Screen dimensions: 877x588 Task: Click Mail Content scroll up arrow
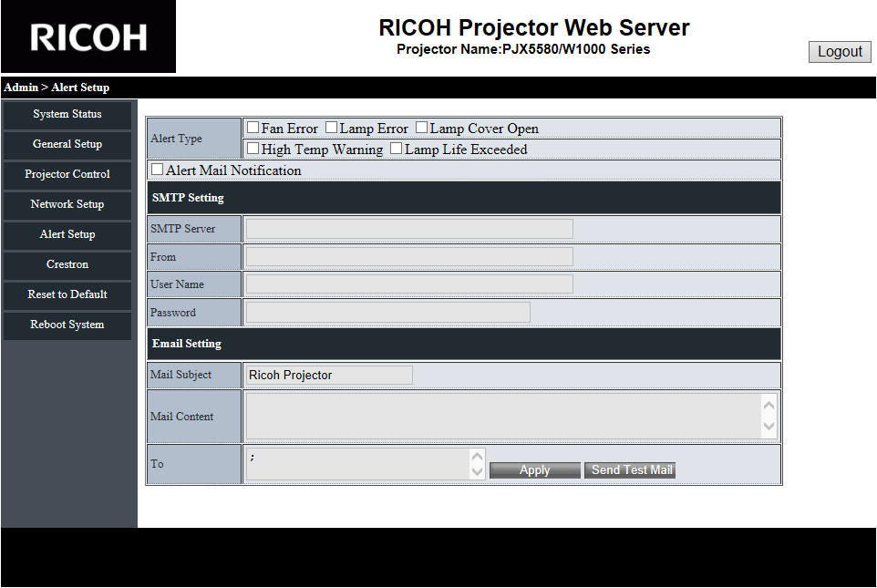tap(769, 405)
